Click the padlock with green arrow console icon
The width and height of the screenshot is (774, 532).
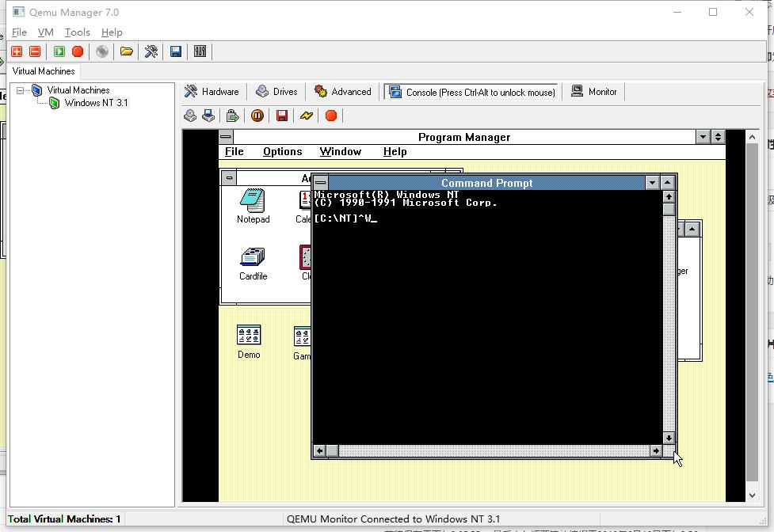tap(232, 116)
